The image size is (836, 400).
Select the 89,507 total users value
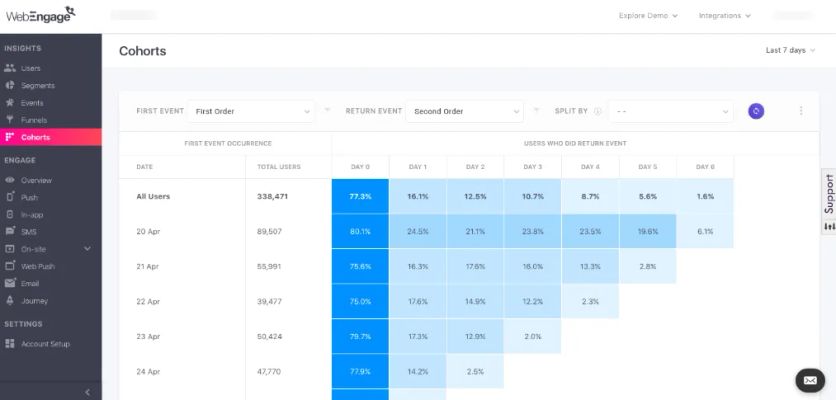click(270, 231)
